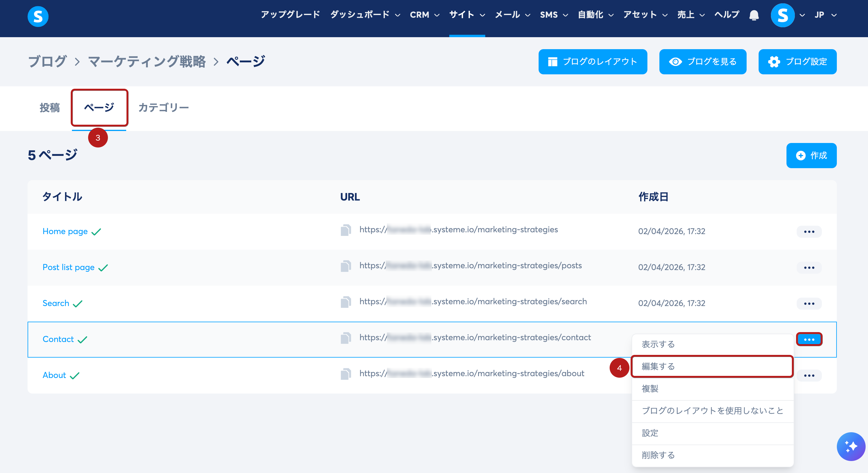The image size is (868, 473).
Task: Expand the 自動化 dropdown menu
Action: pos(595,15)
